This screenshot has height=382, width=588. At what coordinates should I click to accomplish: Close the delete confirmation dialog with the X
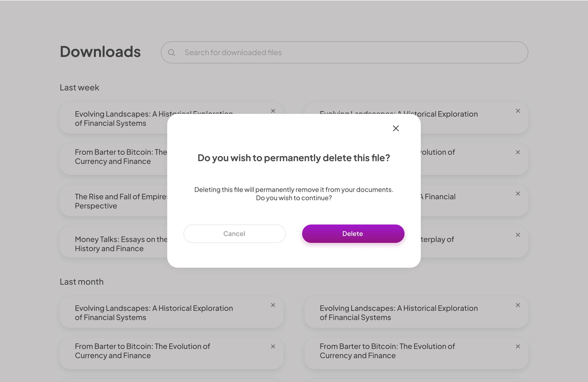tap(396, 128)
